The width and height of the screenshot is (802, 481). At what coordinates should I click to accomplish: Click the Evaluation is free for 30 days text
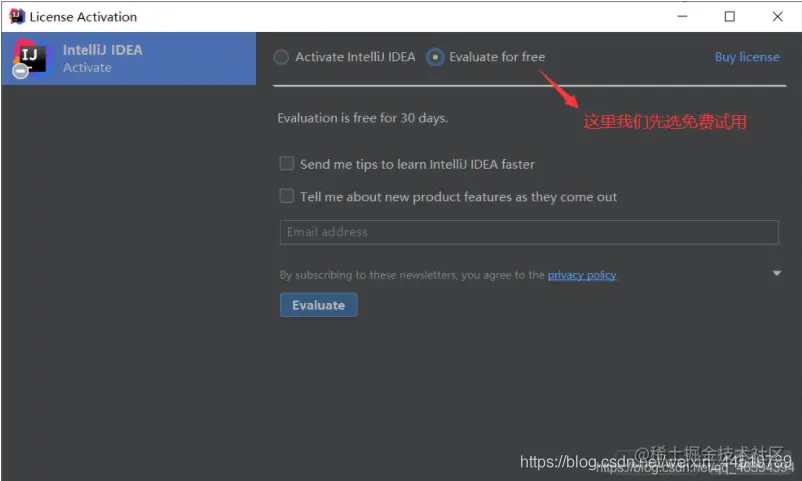coord(363,118)
